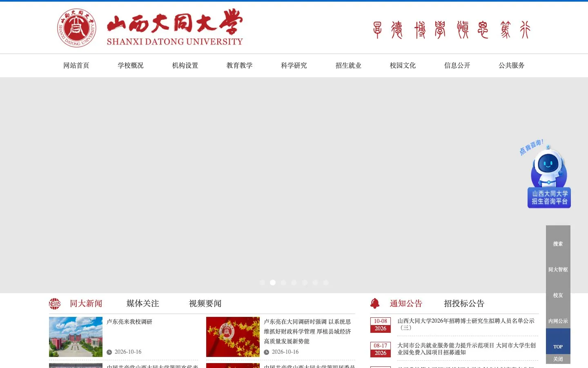
Task: Click the blue TOP button
Action: [558, 341]
